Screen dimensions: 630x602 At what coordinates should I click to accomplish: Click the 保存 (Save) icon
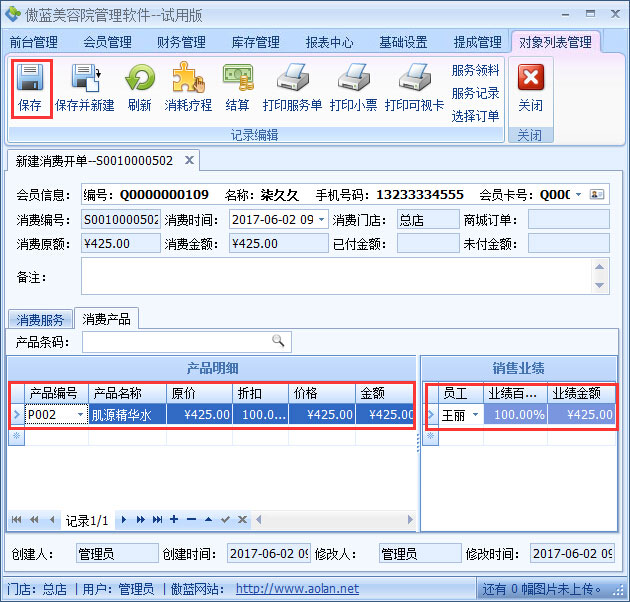coord(30,79)
